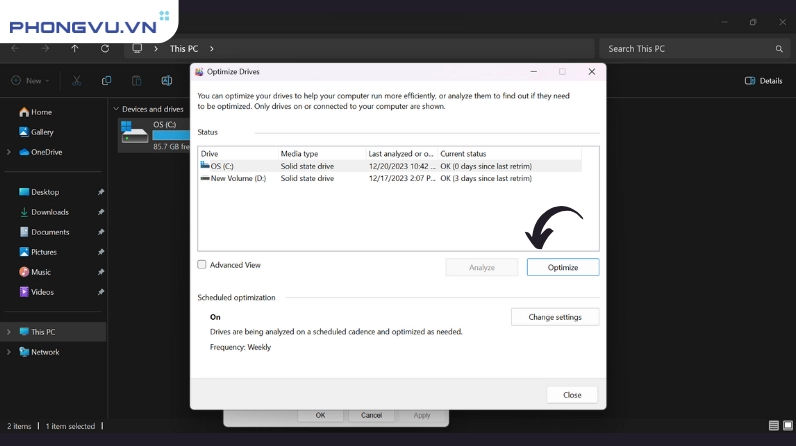Click the Search This PC field
This screenshot has width=796, height=446.
point(690,48)
